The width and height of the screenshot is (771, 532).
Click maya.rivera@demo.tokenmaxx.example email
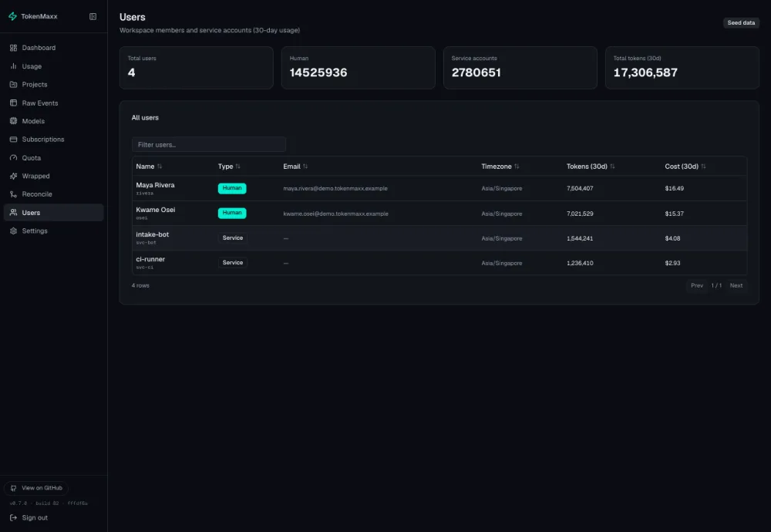335,188
